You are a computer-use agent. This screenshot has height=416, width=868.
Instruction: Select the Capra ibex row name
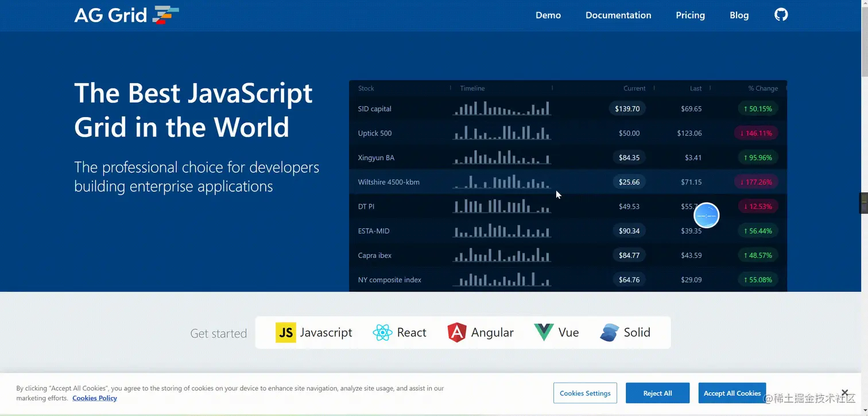pyautogui.click(x=375, y=255)
